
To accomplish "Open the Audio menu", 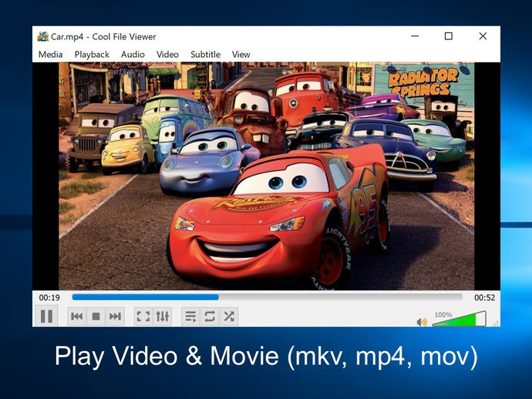I will tap(133, 54).
